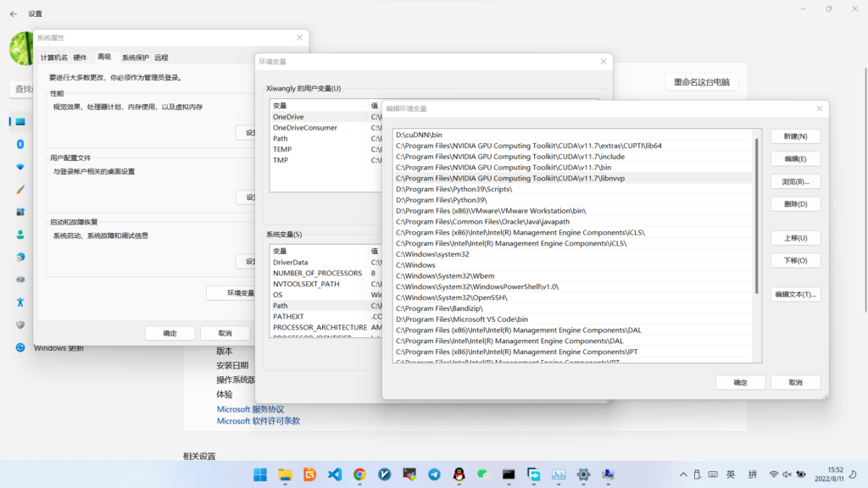Click the path list vertical scrollbar thumb
The width and height of the screenshot is (868, 488).
[x=757, y=216]
